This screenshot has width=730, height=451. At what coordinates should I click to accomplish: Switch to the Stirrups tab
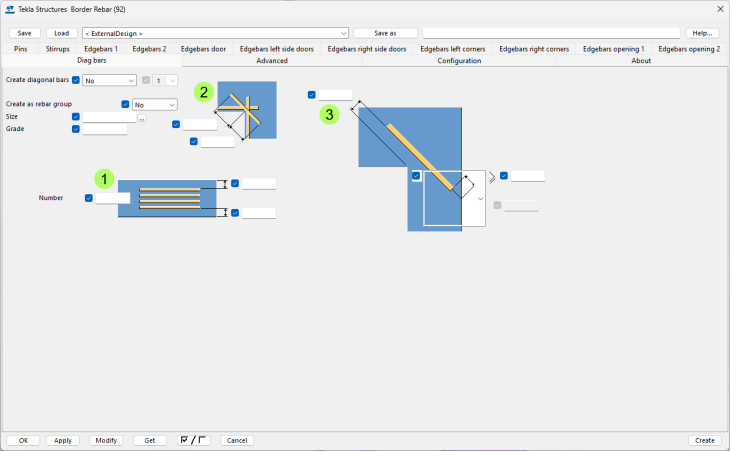(58, 49)
